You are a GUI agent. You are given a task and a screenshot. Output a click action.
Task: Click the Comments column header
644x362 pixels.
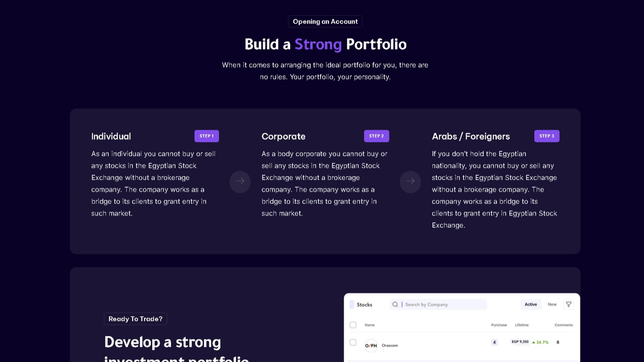coord(564,325)
